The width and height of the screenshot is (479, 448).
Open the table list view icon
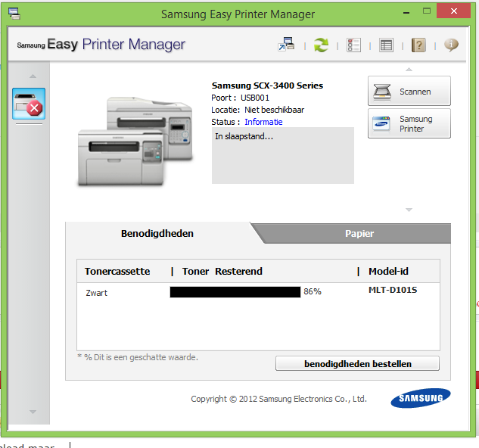386,45
